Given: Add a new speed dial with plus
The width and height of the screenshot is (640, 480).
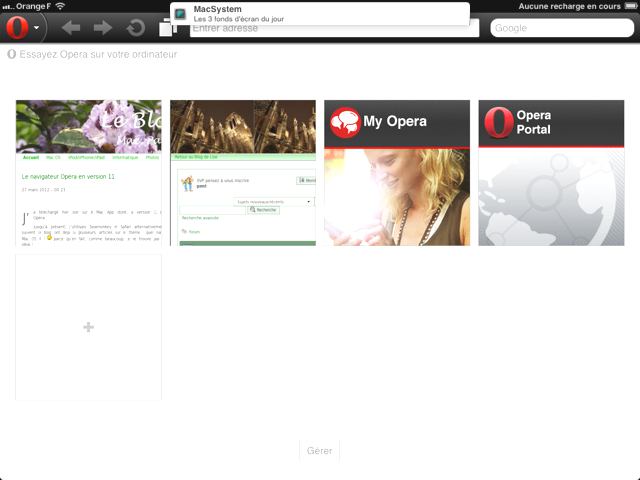Looking at the screenshot, I should click(88, 327).
